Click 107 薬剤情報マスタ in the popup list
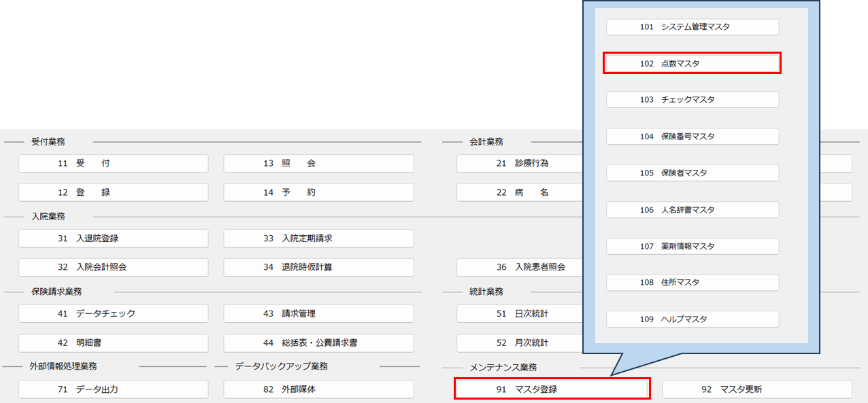The image size is (868, 403). [692, 246]
